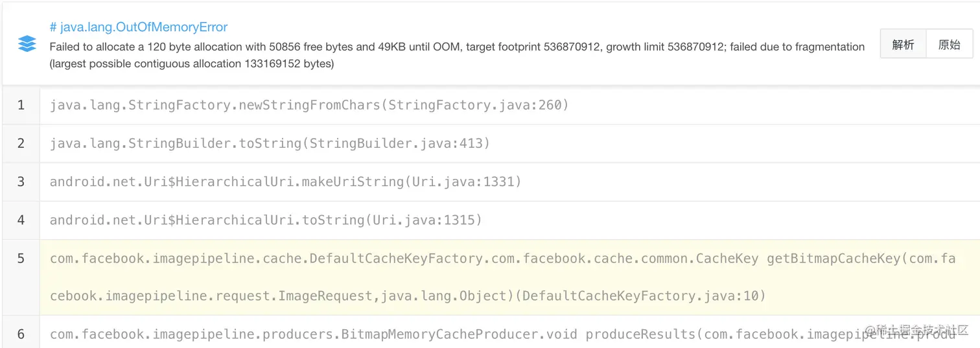Click line number 6 in gutter
This screenshot has width=980, height=348.
pyautogui.click(x=21, y=334)
